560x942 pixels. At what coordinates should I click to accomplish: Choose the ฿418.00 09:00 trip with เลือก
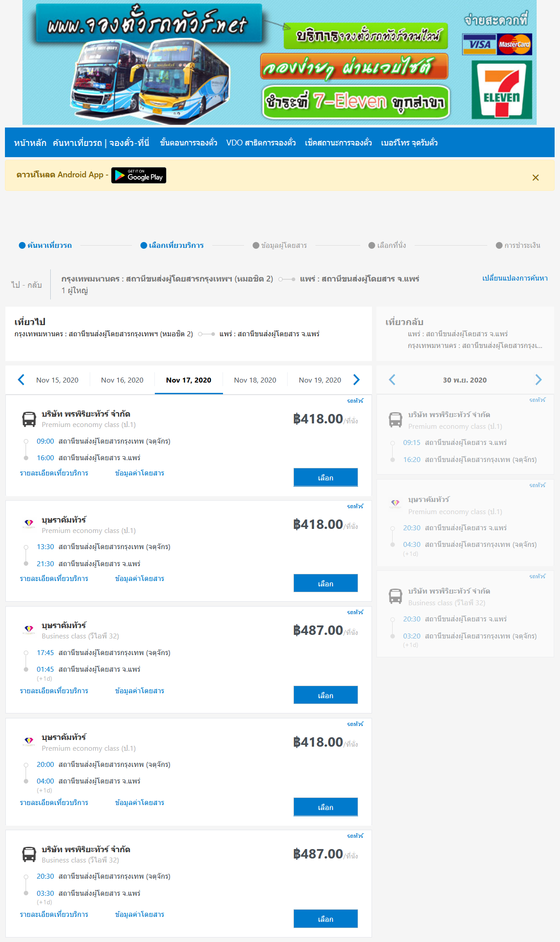(x=326, y=477)
